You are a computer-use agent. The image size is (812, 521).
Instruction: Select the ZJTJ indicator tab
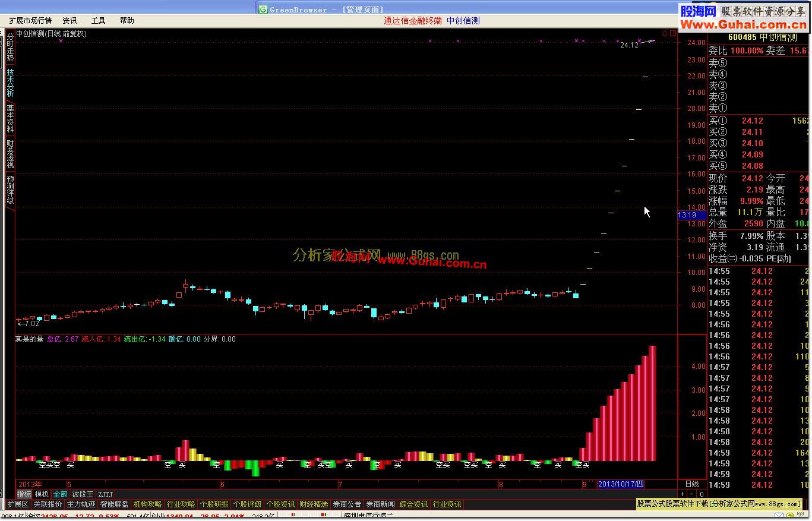coord(105,494)
